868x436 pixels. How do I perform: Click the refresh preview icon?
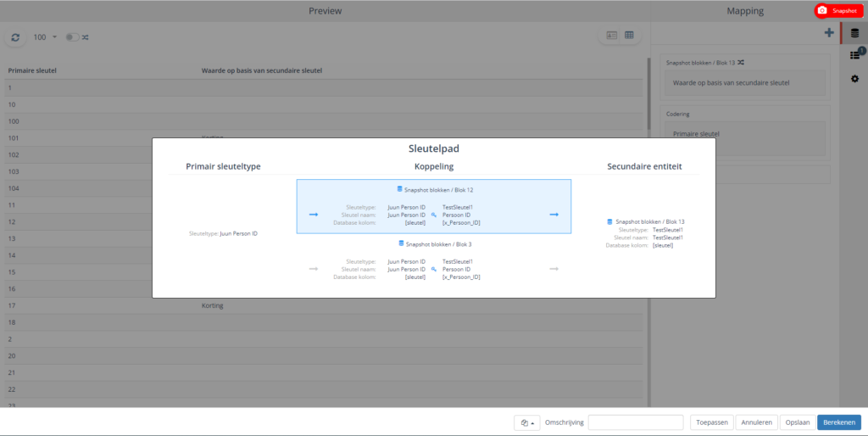point(15,37)
